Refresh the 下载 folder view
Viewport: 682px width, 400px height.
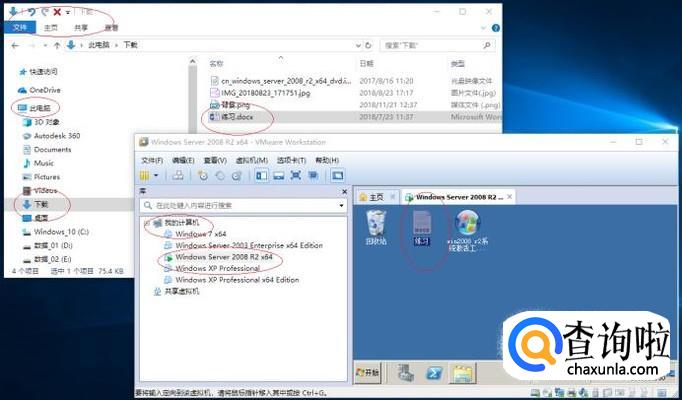[368, 45]
